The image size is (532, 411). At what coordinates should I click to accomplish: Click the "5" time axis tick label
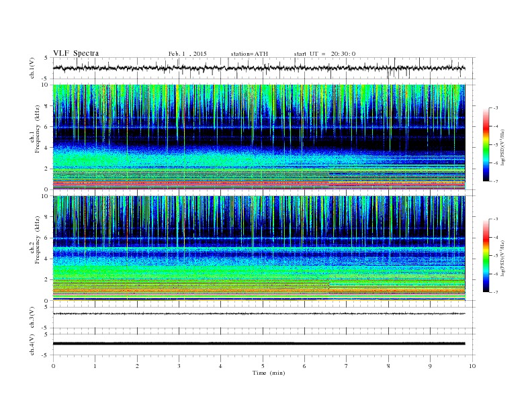(x=263, y=366)
